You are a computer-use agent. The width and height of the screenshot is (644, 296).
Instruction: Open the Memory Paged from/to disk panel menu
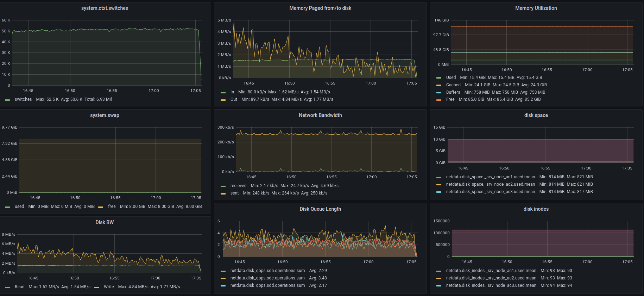click(320, 8)
